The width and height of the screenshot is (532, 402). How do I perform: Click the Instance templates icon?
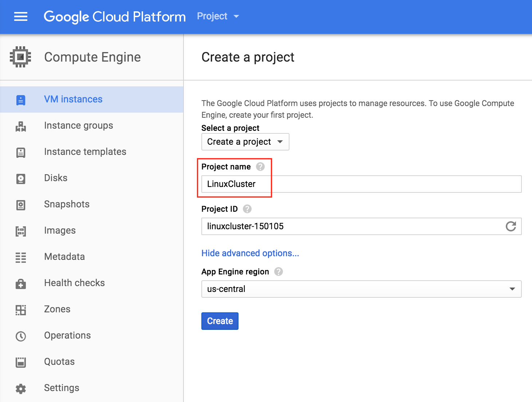[x=21, y=152]
